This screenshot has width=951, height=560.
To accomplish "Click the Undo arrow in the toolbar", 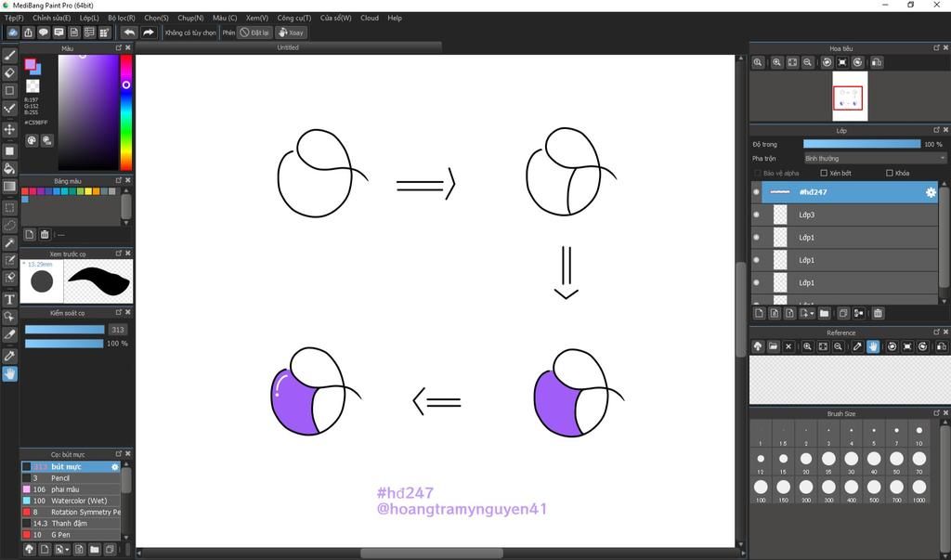I will tap(129, 33).
